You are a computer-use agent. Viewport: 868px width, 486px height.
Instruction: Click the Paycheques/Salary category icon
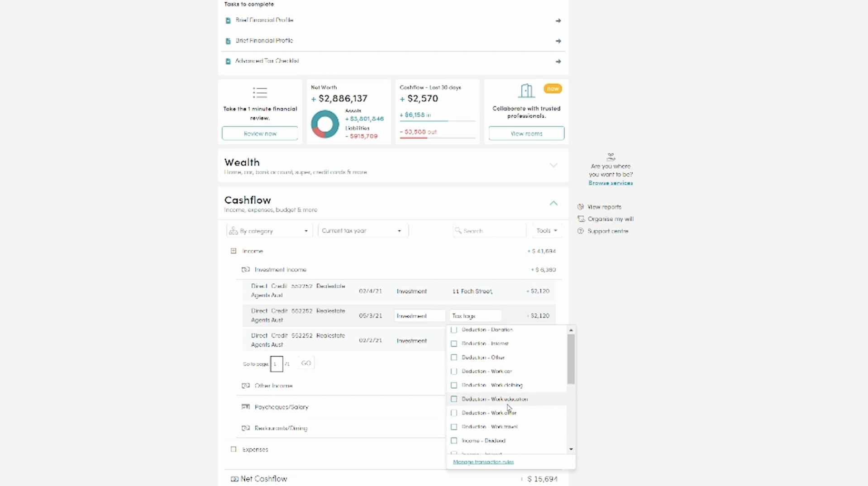click(x=246, y=407)
